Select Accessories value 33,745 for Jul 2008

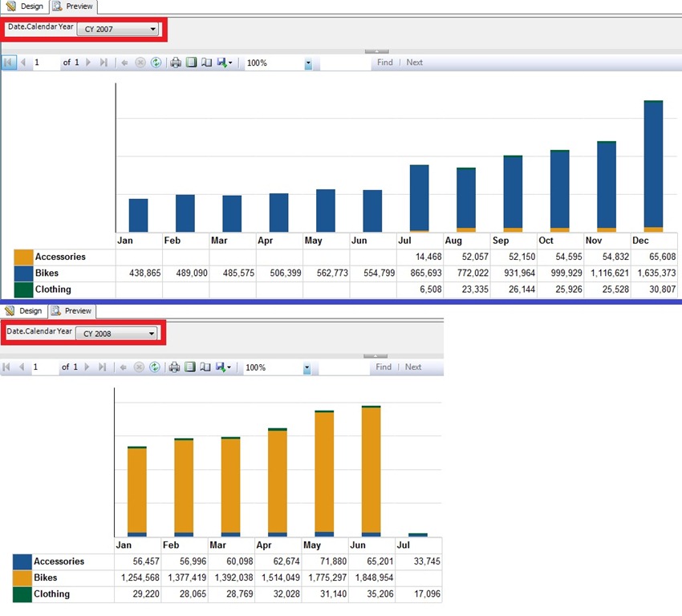tap(427, 561)
